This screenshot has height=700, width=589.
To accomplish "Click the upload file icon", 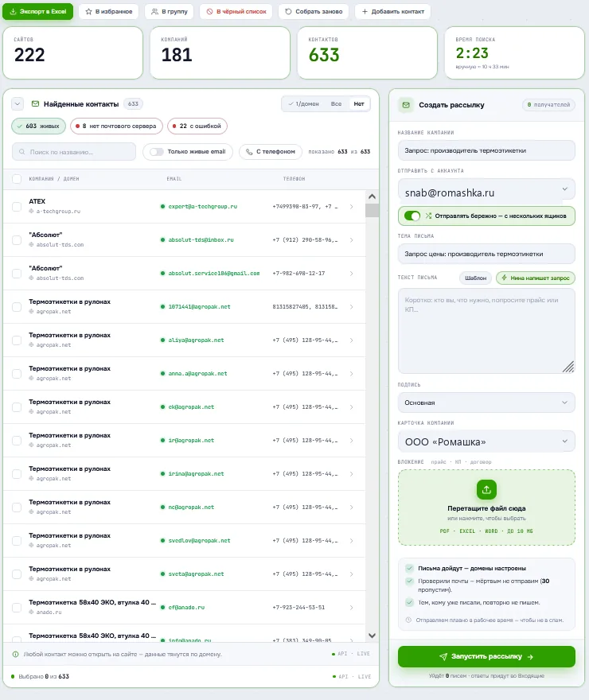I will [486, 490].
